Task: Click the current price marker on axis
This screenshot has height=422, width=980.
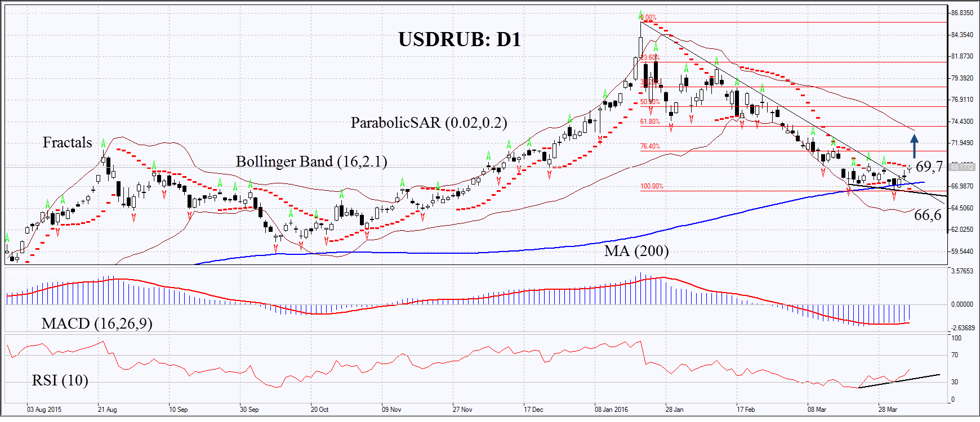Action: tap(962, 167)
